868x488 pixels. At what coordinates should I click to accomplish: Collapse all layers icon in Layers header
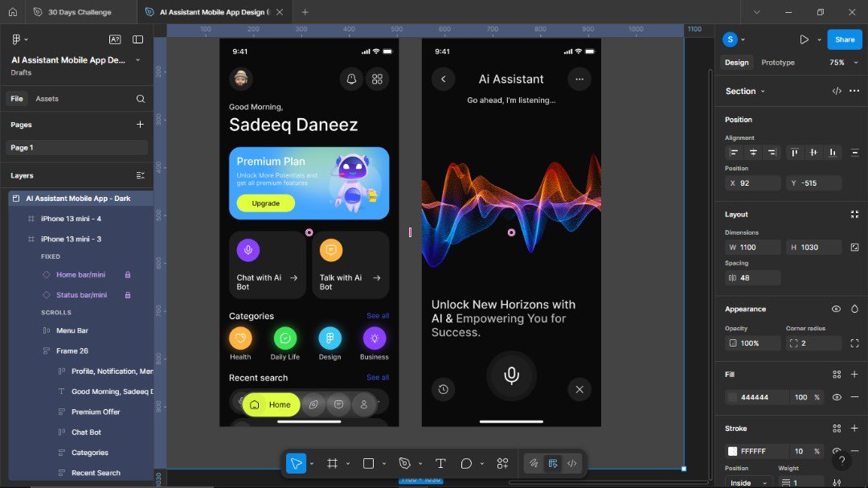click(x=140, y=175)
